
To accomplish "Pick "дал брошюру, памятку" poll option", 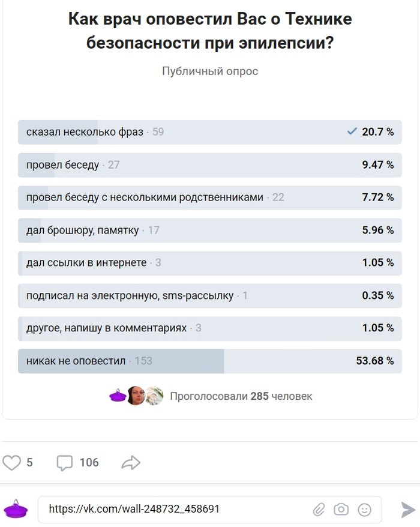I will click(209, 230).
